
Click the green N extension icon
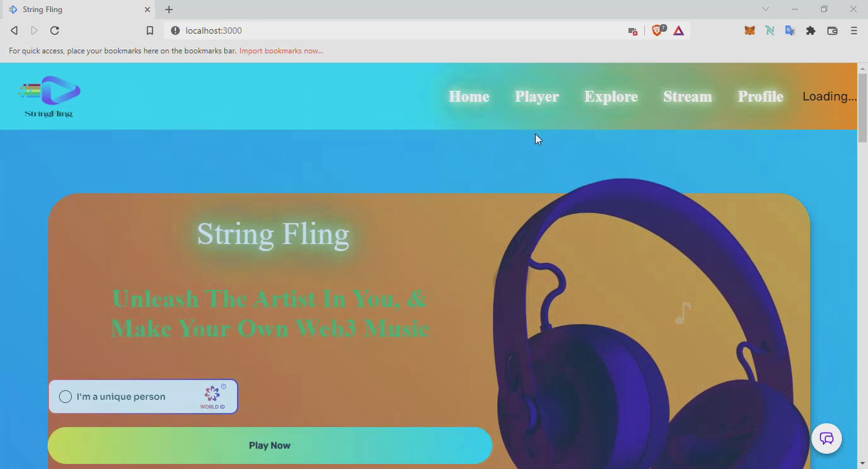pos(770,30)
